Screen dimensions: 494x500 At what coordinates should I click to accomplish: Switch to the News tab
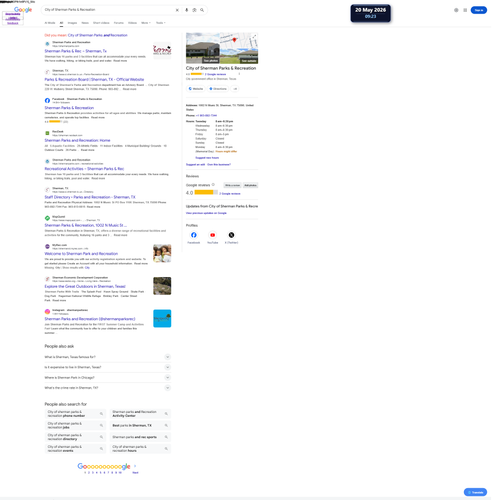86,23
